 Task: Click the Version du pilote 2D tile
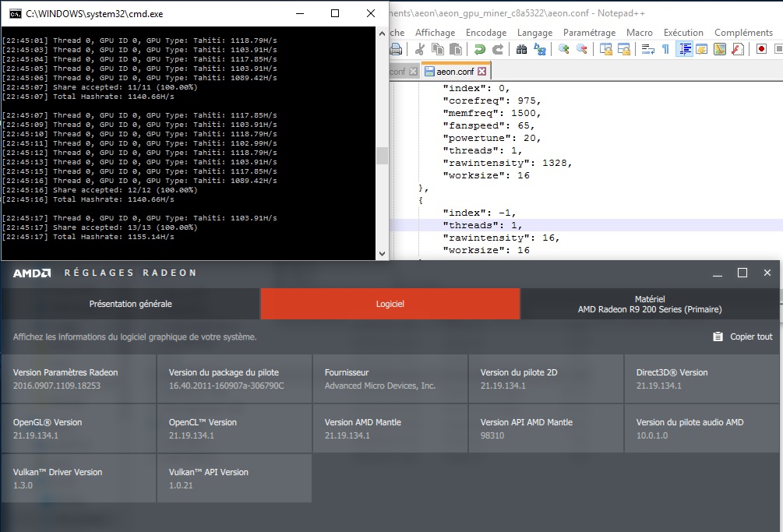click(x=546, y=379)
